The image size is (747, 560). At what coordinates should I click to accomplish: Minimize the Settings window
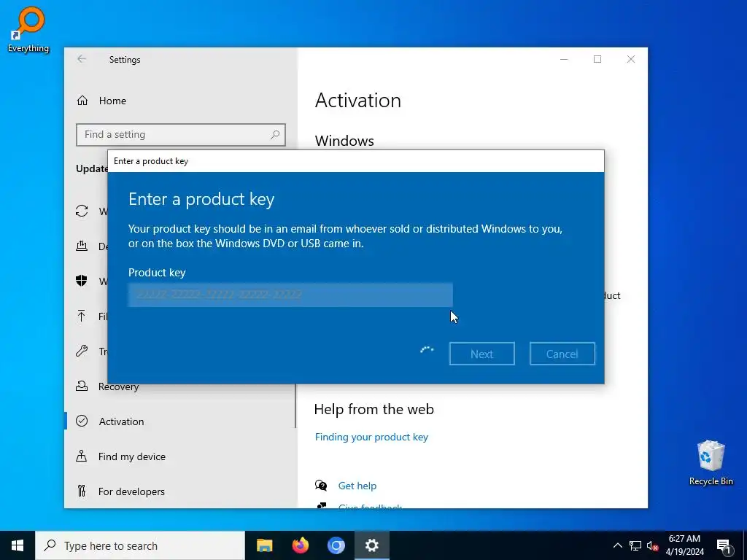click(564, 59)
